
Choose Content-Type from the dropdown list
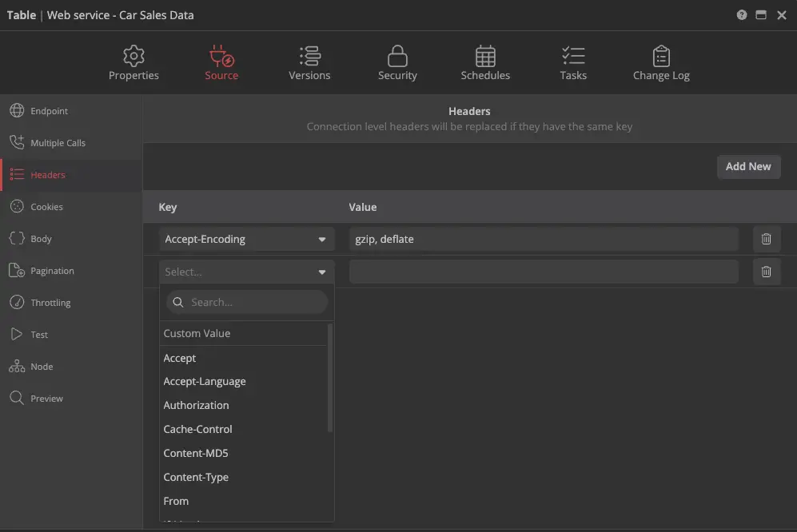coord(196,477)
